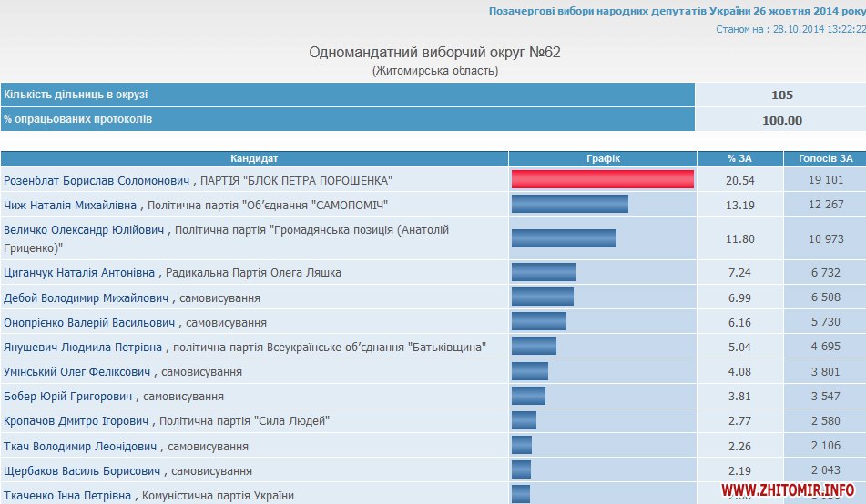Viewport: 866px width, 504px height.
Task: Select candidate Ткаченко Інна Петрівна
Action: [x=68, y=495]
